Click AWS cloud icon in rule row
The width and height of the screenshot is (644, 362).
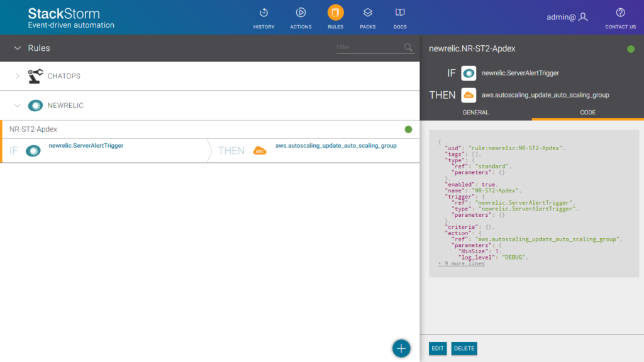260,151
